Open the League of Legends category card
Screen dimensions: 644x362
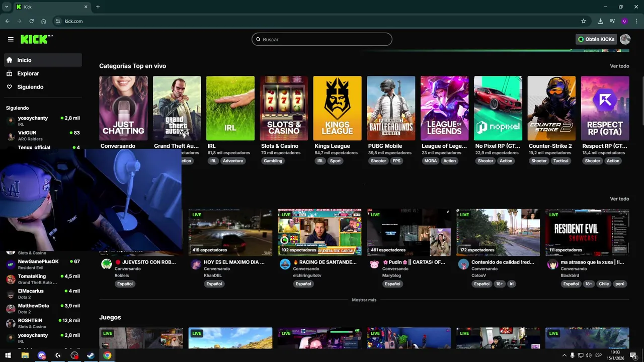[444, 108]
